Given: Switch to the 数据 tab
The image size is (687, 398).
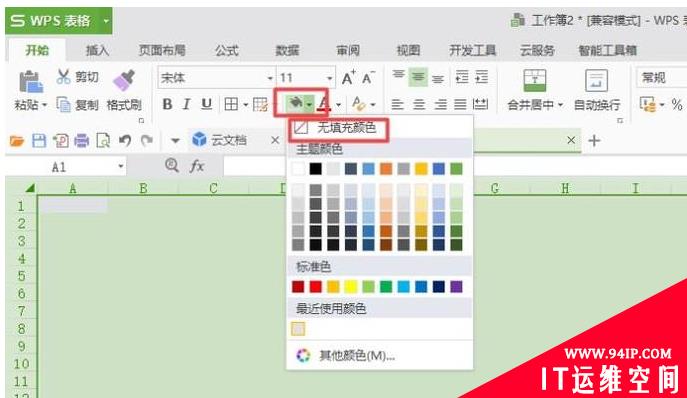Looking at the screenshot, I should 287,50.
